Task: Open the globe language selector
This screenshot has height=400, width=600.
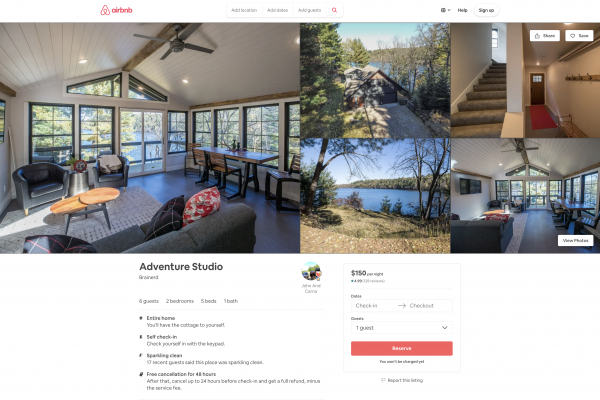Action: (x=445, y=10)
